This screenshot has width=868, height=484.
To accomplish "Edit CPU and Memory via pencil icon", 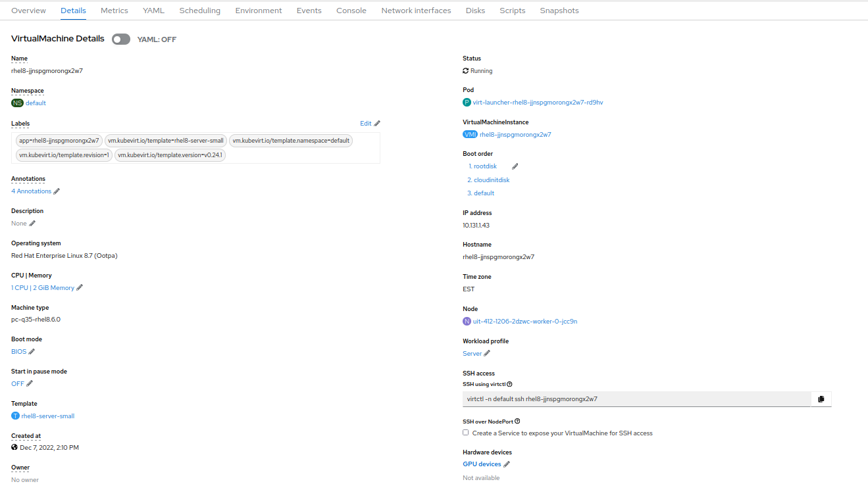I will click(80, 288).
